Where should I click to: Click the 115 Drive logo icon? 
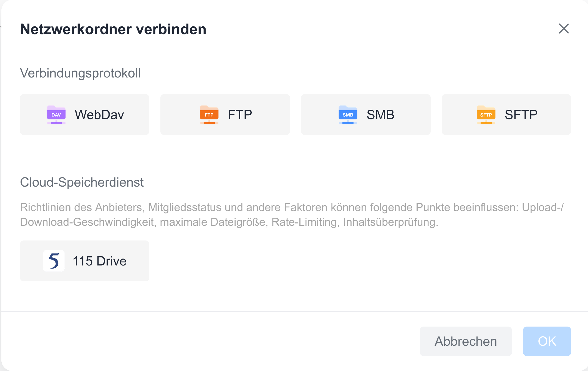54,261
